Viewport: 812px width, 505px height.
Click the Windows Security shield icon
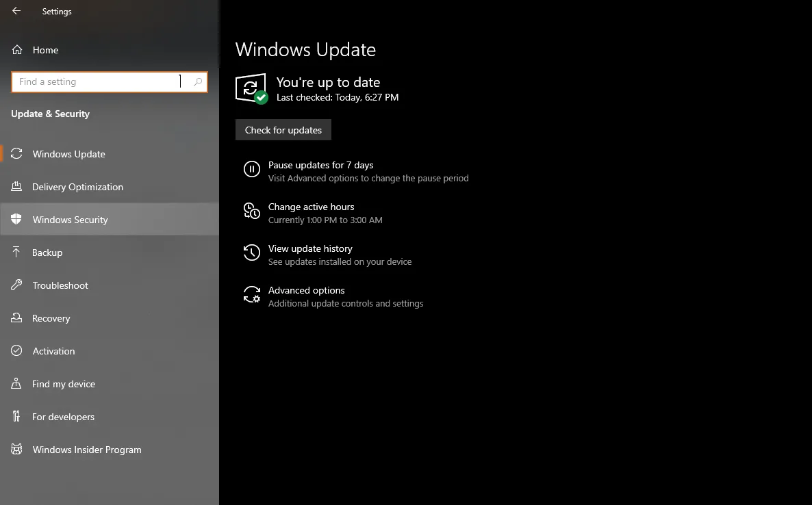(x=16, y=220)
